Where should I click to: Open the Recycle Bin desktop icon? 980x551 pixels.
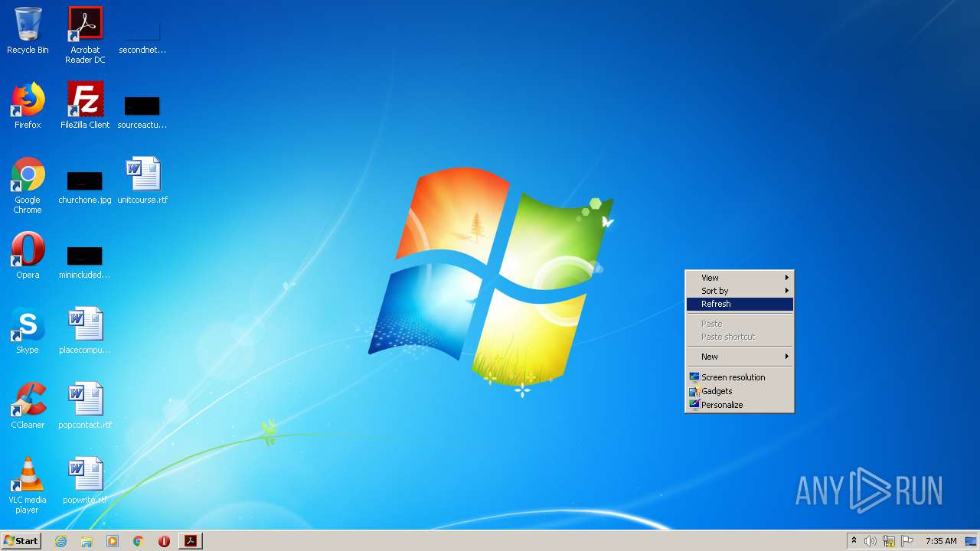pyautogui.click(x=28, y=31)
